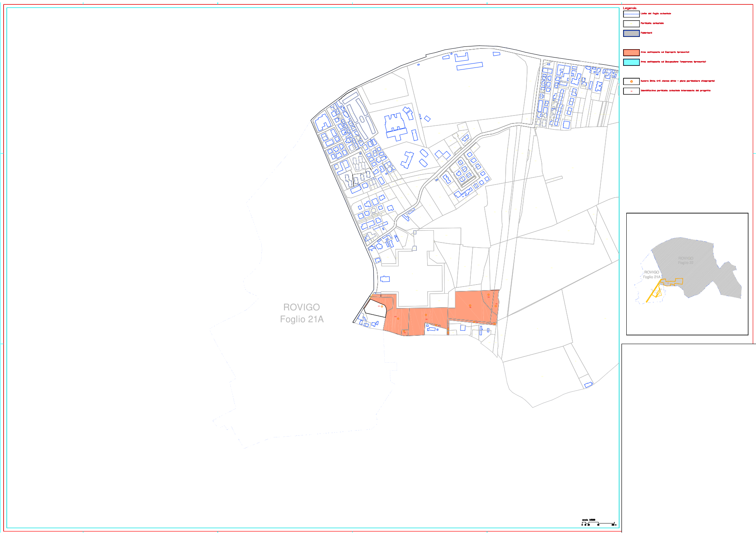The image size is (756, 535).
Task: Click the 'ROVIGO Foglio 21A' label in overview inset
Action: tap(652, 275)
